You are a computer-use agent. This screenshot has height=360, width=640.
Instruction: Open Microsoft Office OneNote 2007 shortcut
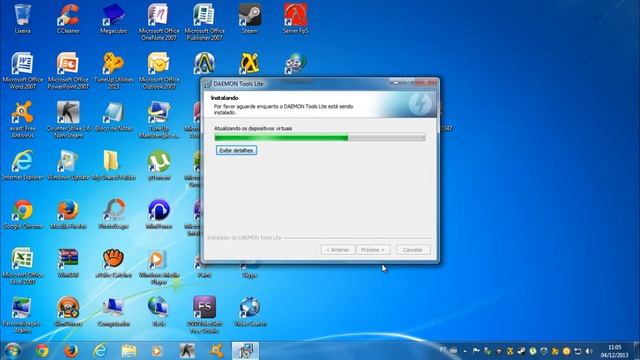[x=159, y=22]
